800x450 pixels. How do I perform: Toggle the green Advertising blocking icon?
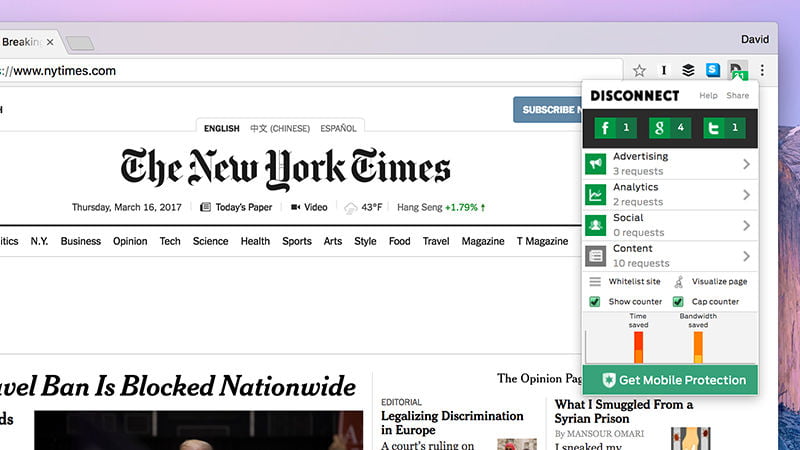tap(596, 164)
